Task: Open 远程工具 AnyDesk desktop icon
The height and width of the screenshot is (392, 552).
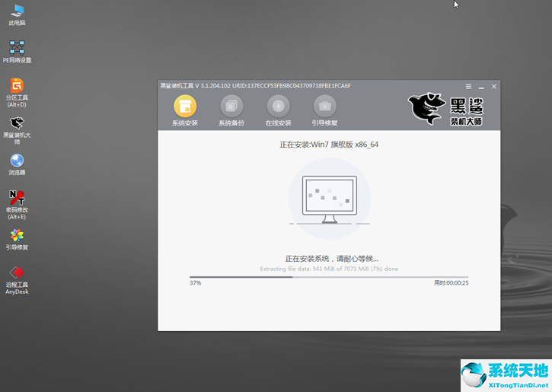Action: click(x=17, y=280)
